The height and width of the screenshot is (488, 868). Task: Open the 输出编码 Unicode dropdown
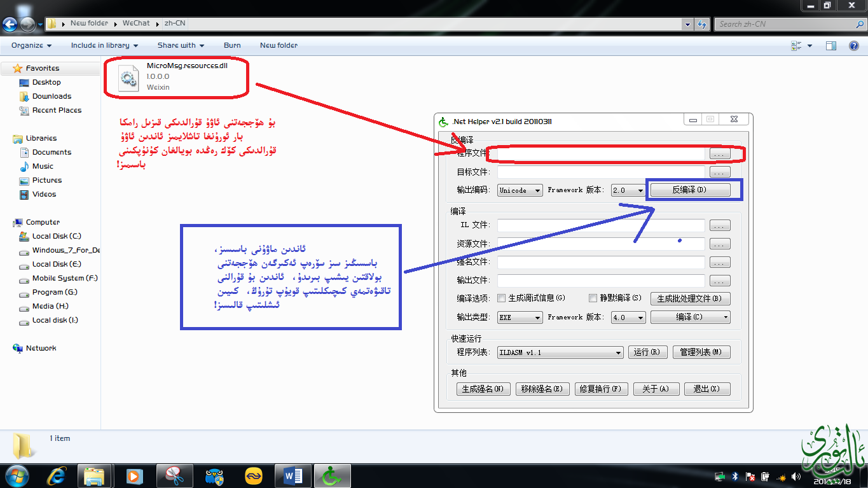(520, 190)
